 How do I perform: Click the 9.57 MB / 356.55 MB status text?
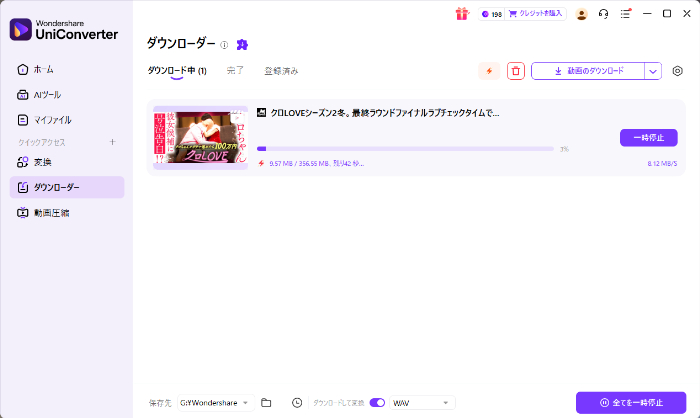(317, 163)
